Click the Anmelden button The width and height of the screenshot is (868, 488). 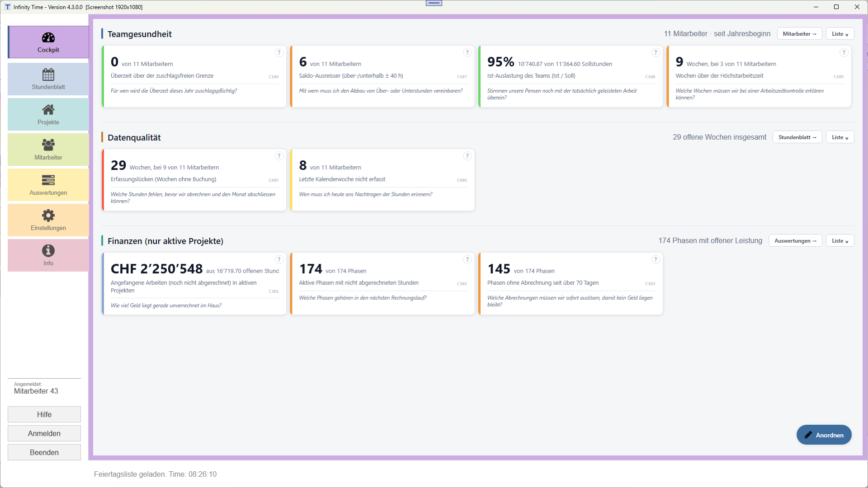pyautogui.click(x=44, y=433)
